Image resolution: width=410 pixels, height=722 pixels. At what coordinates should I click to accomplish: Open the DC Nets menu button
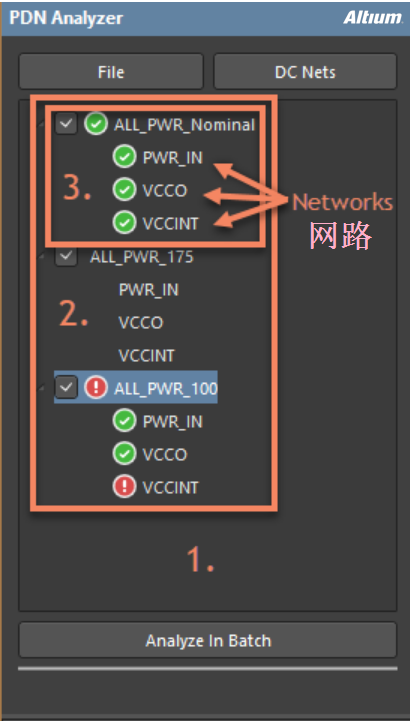[305, 71]
